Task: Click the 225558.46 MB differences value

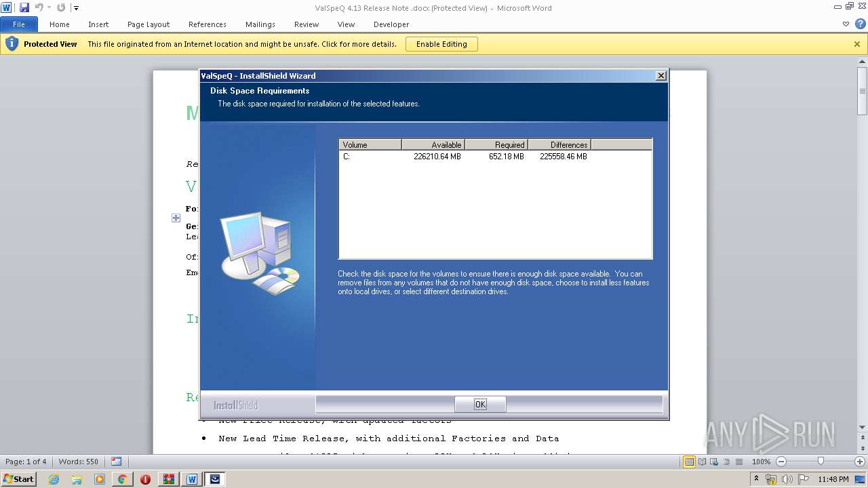Action: pyautogui.click(x=563, y=157)
